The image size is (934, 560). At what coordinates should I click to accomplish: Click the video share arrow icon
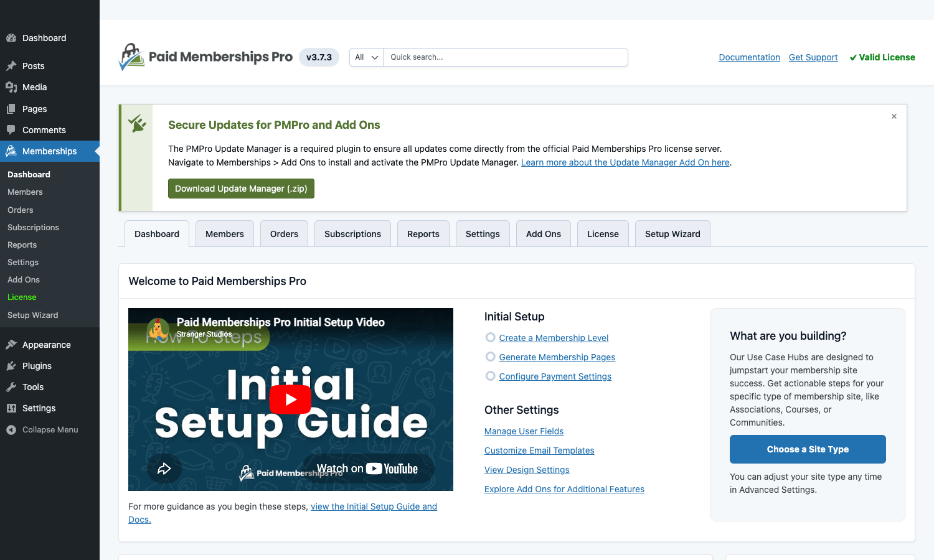point(164,469)
